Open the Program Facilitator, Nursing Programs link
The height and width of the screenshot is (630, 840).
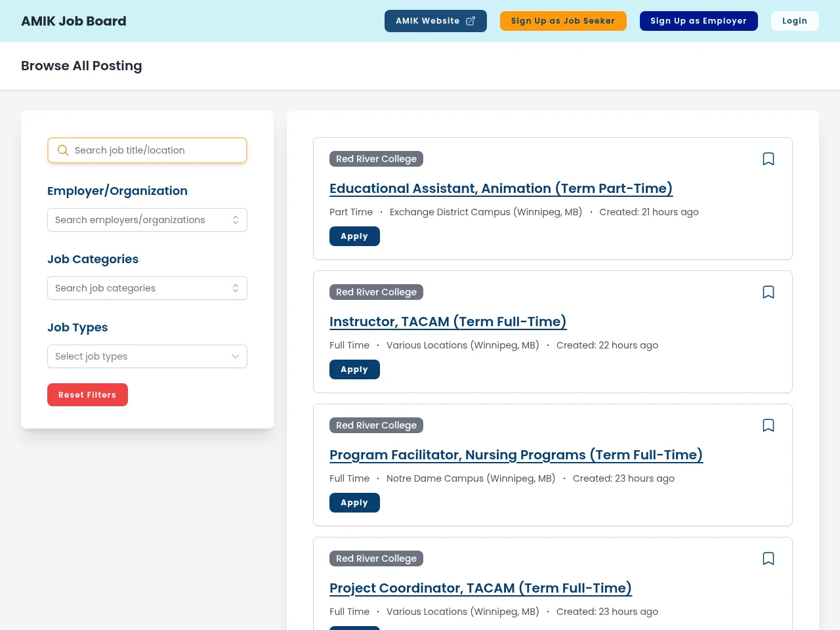click(516, 455)
